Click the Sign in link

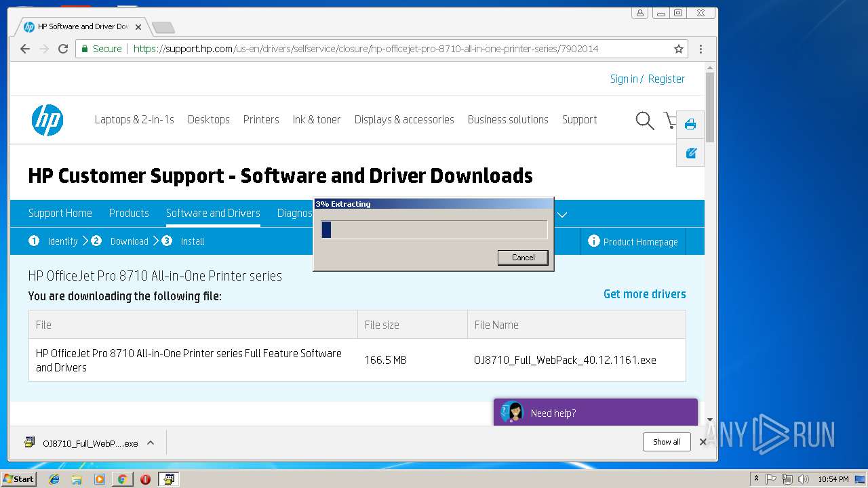coord(624,79)
